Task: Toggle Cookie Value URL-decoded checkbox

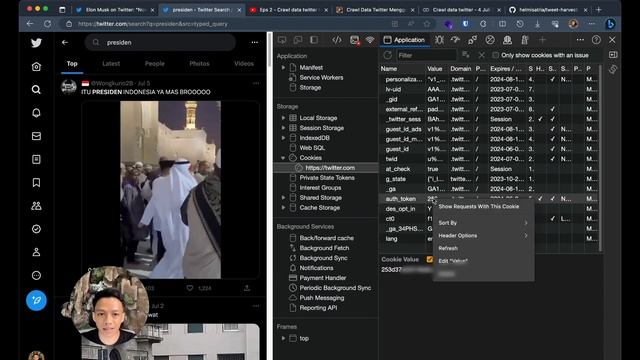Action: 429,259
